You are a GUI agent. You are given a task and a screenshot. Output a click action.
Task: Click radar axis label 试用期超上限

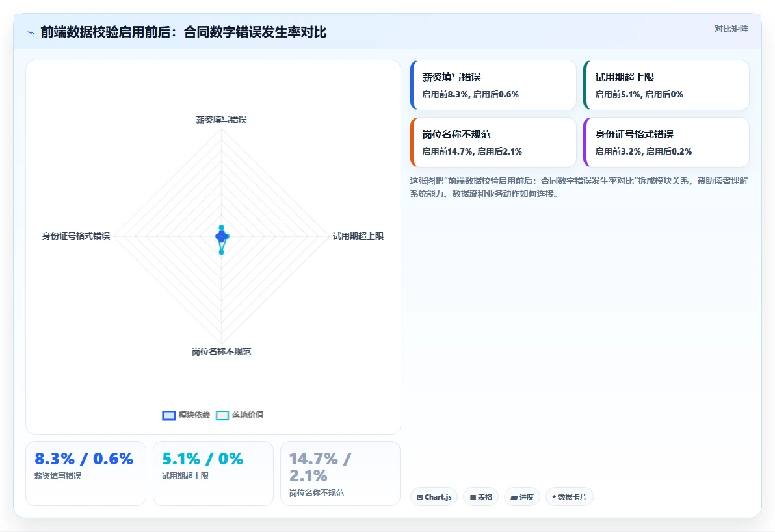358,236
